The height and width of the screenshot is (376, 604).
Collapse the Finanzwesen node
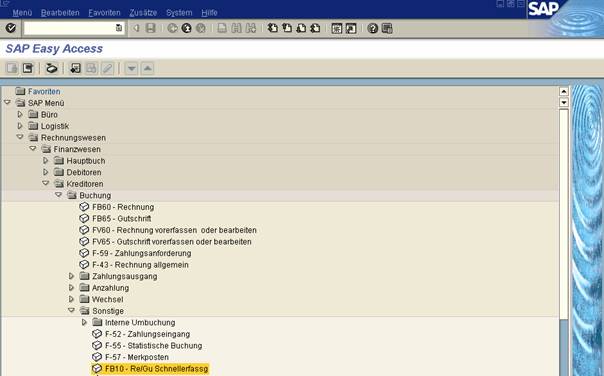(33, 149)
